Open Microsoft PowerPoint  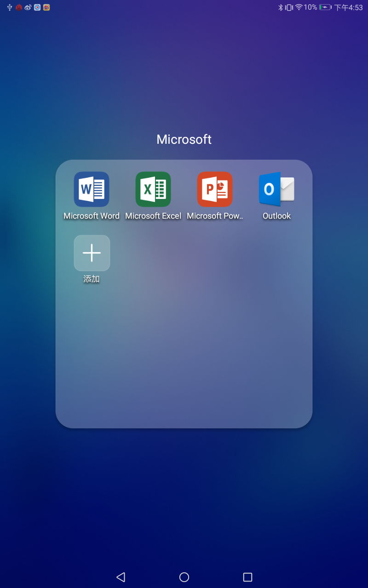click(x=215, y=189)
